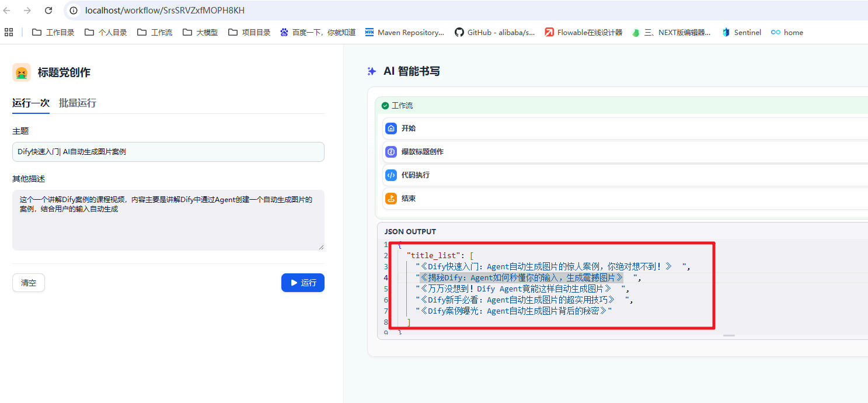
Task: Open the home bookmark
Action: (x=787, y=32)
